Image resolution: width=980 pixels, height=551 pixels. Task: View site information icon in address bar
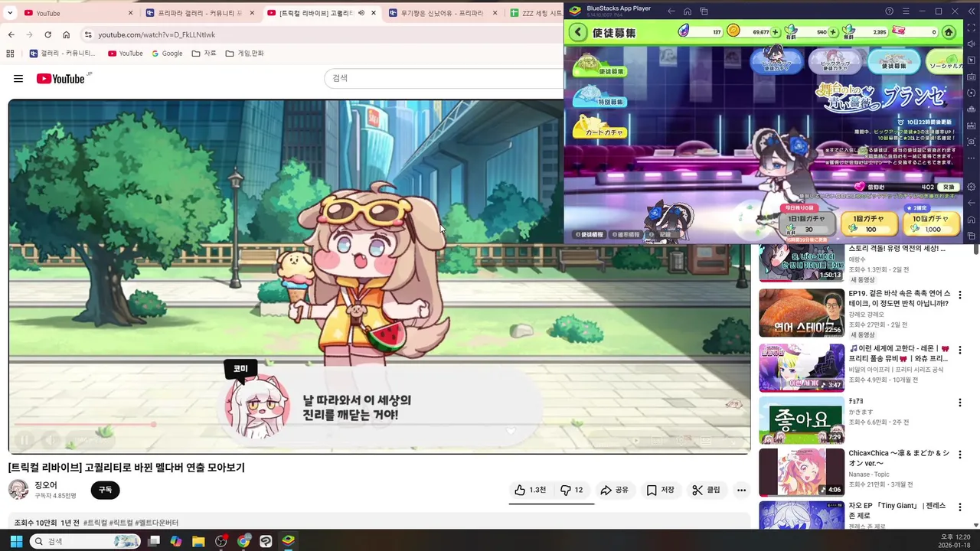click(x=88, y=35)
